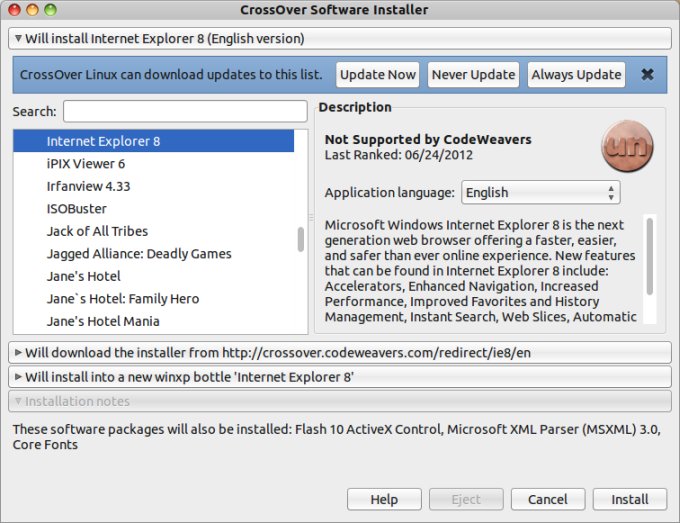Collapse the 'Will install Internet Explorer 8' section
The image size is (680, 523).
coord(340,39)
